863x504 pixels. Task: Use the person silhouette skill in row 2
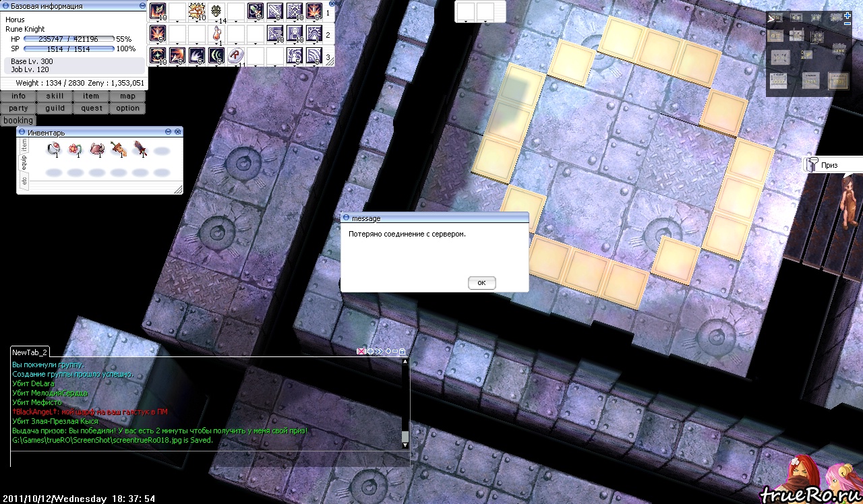tap(295, 33)
